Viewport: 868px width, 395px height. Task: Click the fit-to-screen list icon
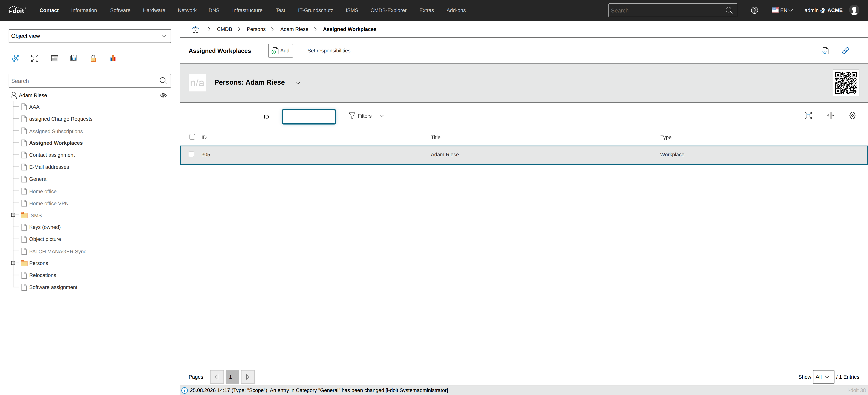[x=808, y=115]
